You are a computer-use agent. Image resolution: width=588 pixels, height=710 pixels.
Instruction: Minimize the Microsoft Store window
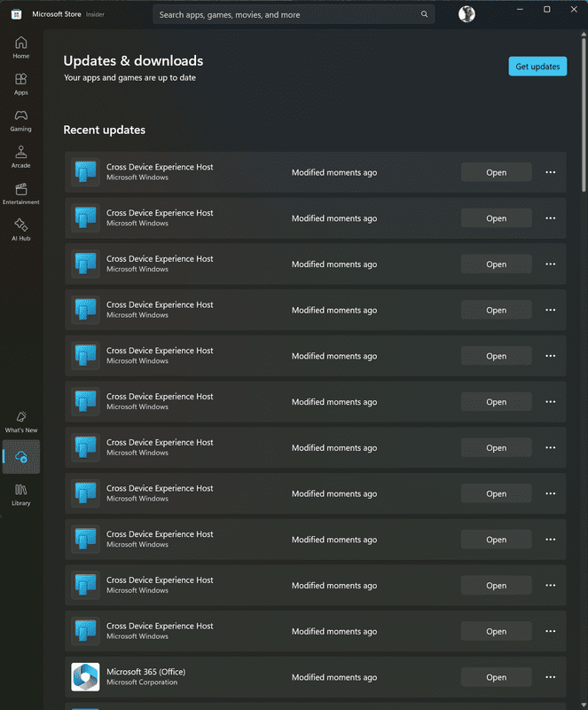pyautogui.click(x=520, y=10)
